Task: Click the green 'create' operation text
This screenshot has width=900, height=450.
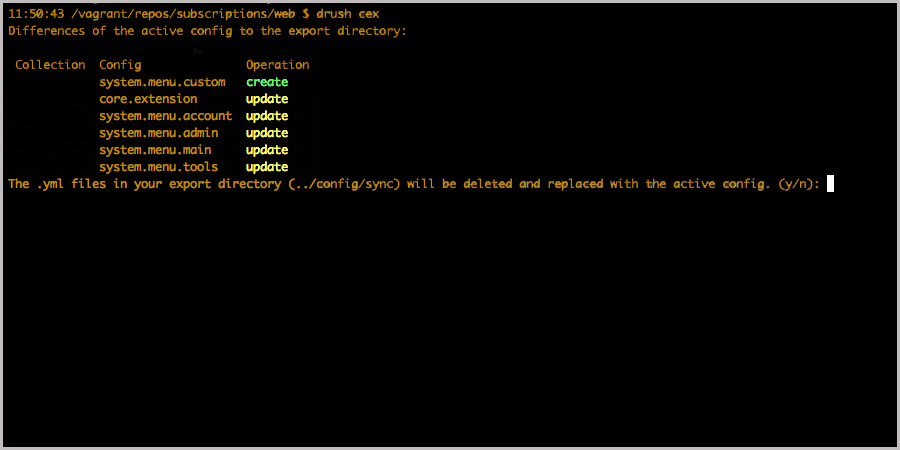Action: pyautogui.click(x=267, y=82)
